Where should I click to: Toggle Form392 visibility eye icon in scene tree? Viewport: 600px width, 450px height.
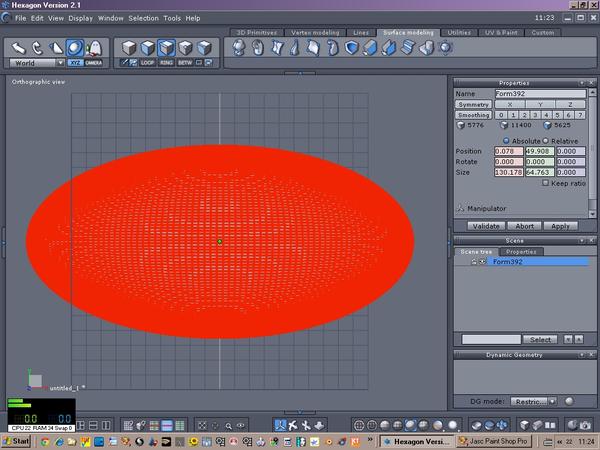(483, 262)
